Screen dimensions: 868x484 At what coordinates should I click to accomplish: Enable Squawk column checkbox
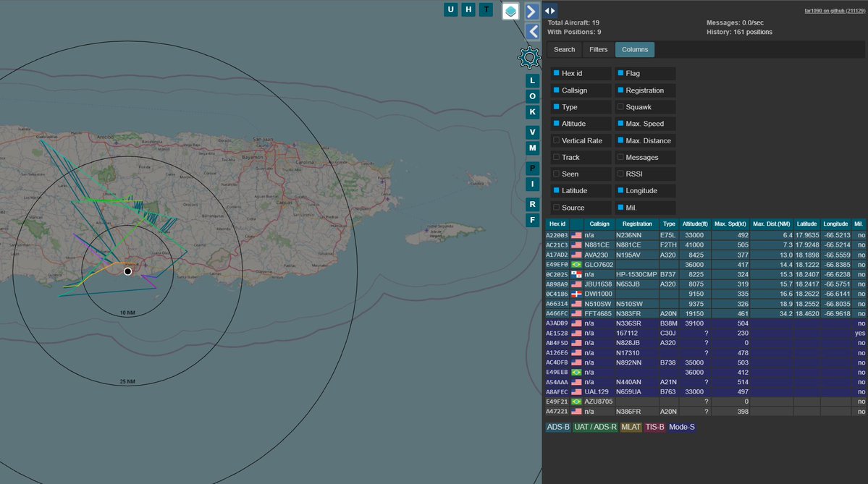point(620,107)
